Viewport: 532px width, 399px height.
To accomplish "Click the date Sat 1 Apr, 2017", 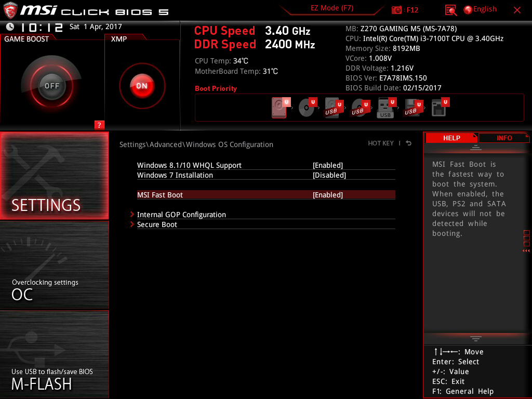I will [x=96, y=27].
